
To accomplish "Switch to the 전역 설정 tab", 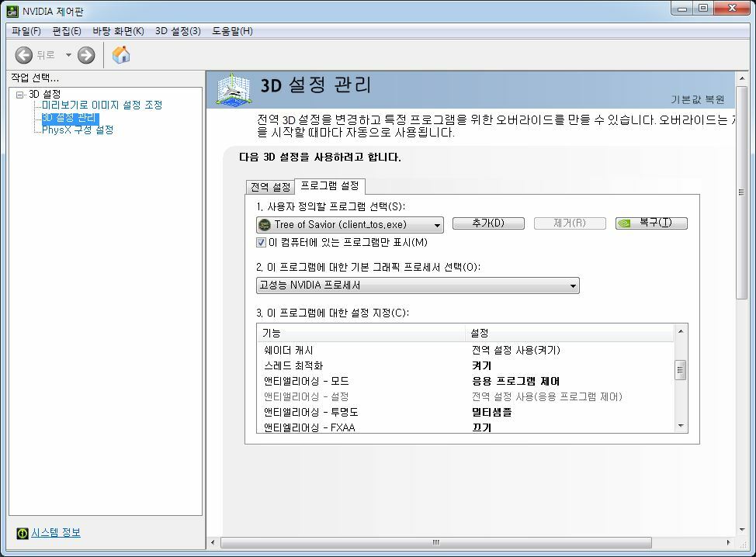I will click(x=270, y=187).
